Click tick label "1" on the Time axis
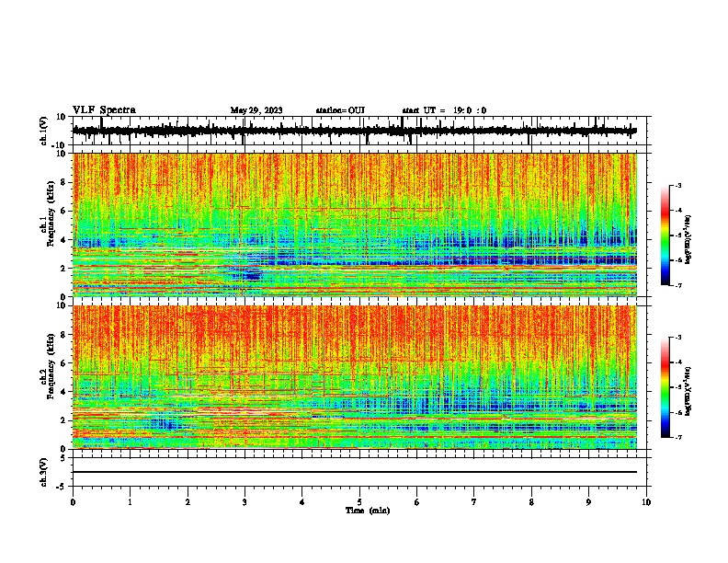Image resolution: width=728 pixels, height=563 pixels. (130, 502)
